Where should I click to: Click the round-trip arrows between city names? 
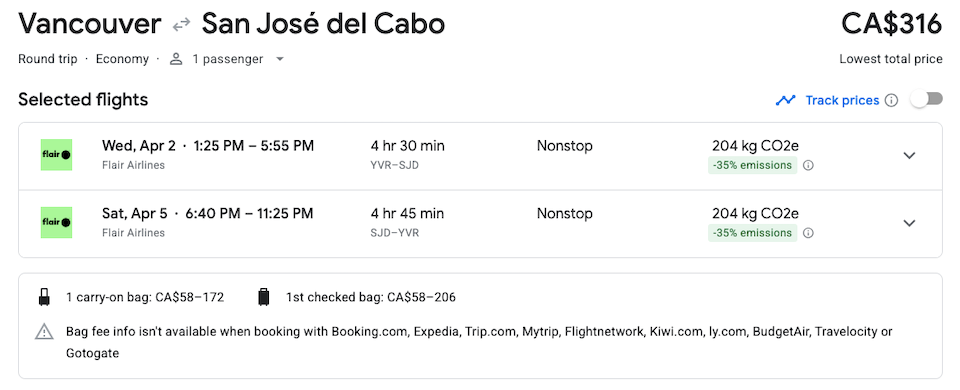pos(181,25)
